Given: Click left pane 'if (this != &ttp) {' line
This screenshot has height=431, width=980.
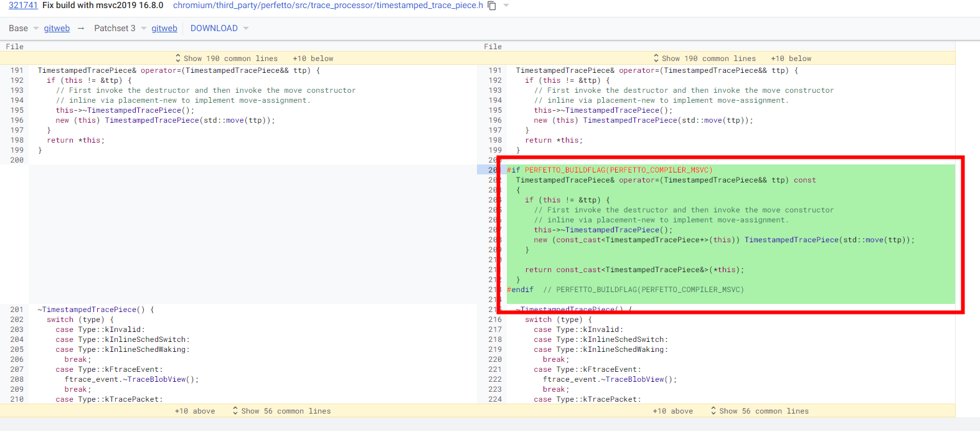Looking at the screenshot, I should [x=89, y=80].
